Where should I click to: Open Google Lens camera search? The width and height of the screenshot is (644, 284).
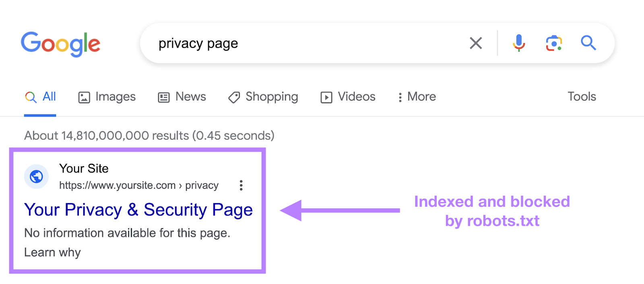[x=554, y=43]
